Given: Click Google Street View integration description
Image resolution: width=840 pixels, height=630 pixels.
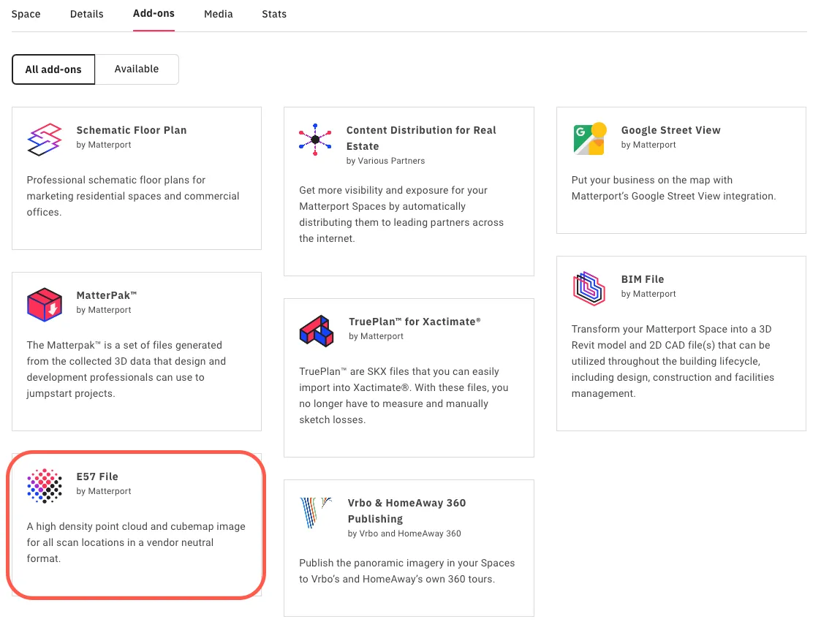Looking at the screenshot, I should coord(673,188).
